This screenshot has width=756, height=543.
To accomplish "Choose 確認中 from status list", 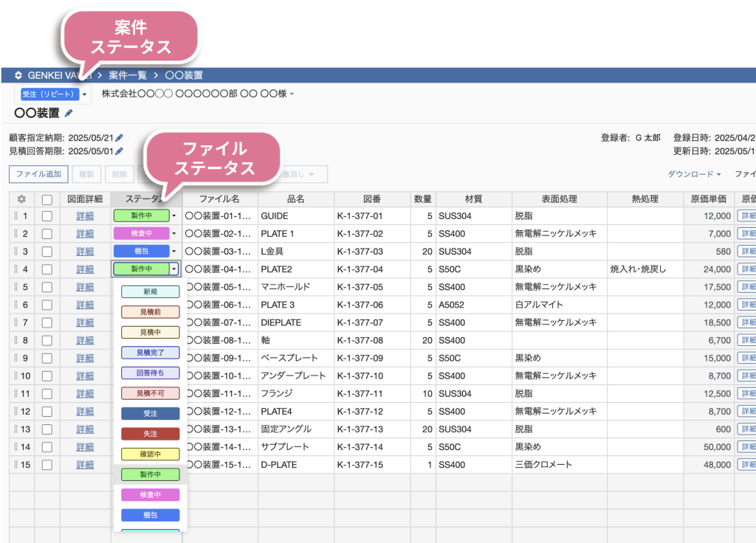I will coord(151,454).
